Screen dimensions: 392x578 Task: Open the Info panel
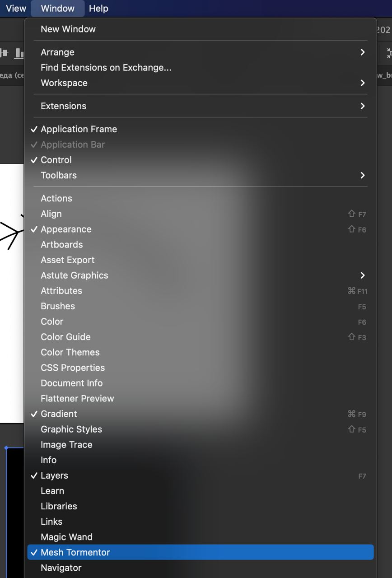tap(201, 460)
